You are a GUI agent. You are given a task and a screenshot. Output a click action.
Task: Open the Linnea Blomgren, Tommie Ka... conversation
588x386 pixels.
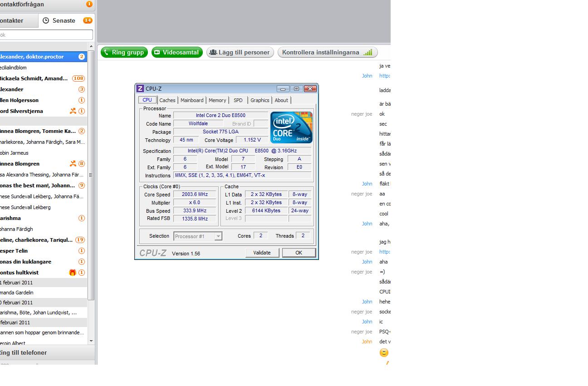click(x=44, y=131)
